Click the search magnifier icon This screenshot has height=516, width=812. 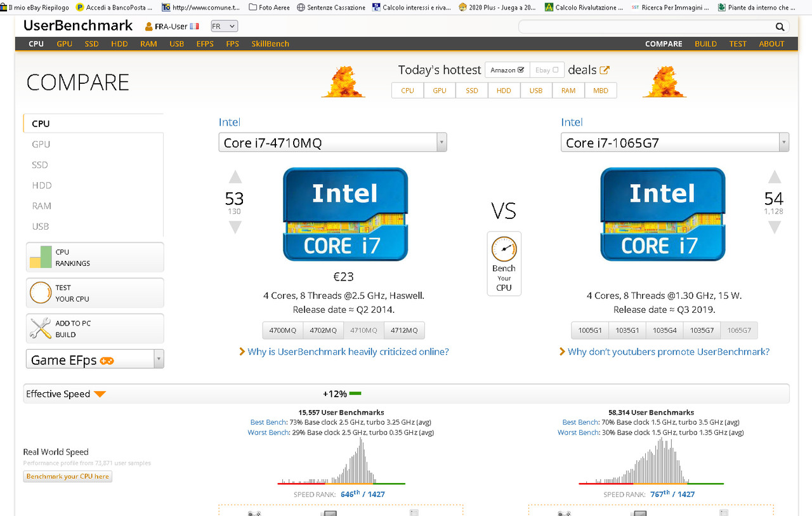[780, 27]
